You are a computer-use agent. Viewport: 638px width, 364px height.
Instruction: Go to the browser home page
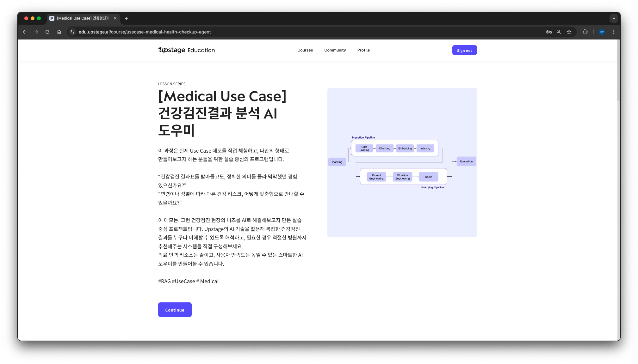tap(59, 32)
